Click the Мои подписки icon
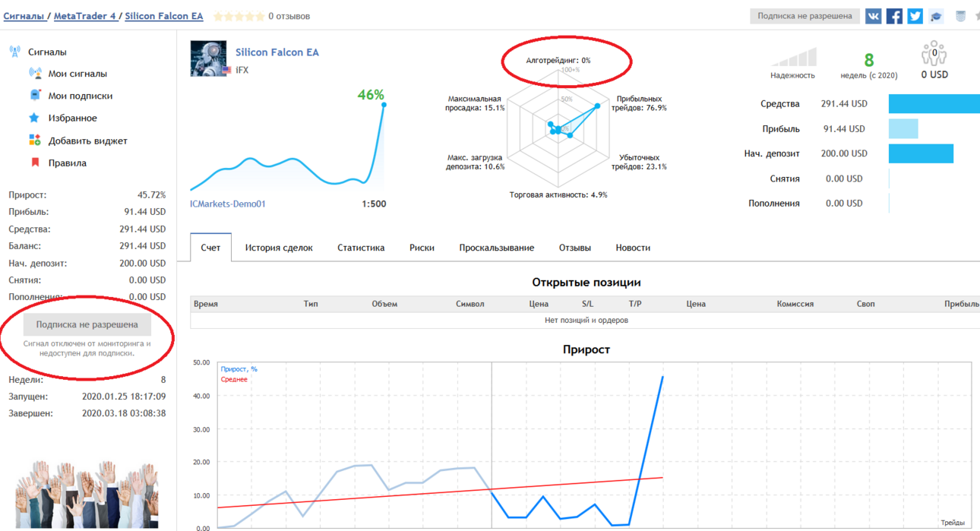This screenshot has width=980, height=531. coord(35,96)
